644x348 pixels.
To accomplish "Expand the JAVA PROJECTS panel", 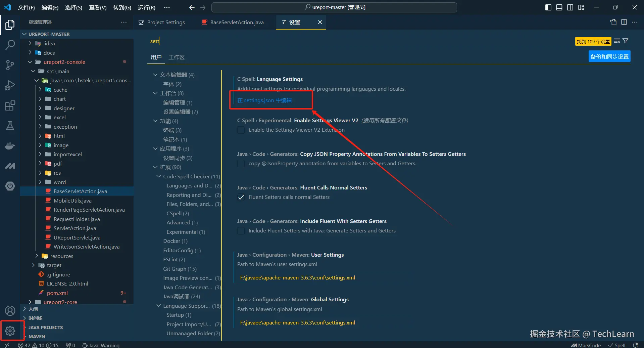I will point(77,328).
